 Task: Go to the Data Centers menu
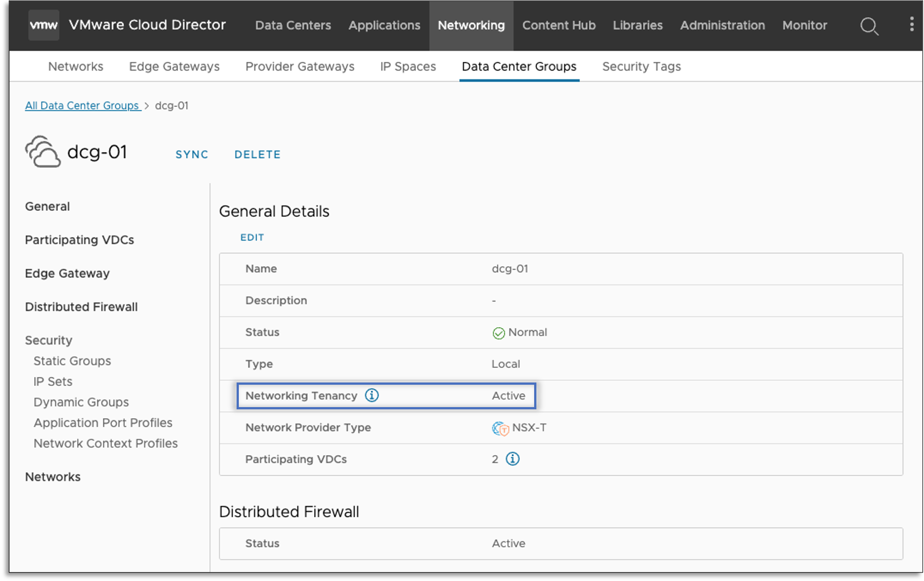click(x=293, y=25)
